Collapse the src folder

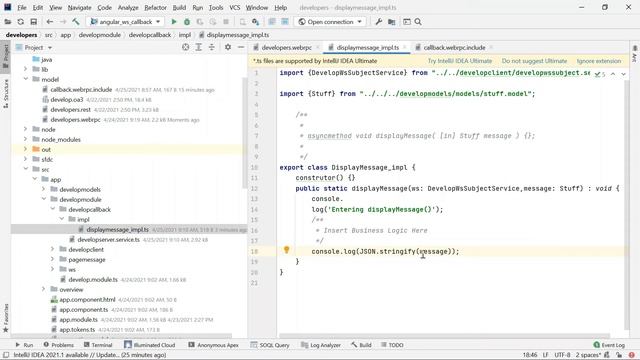pos(26,169)
